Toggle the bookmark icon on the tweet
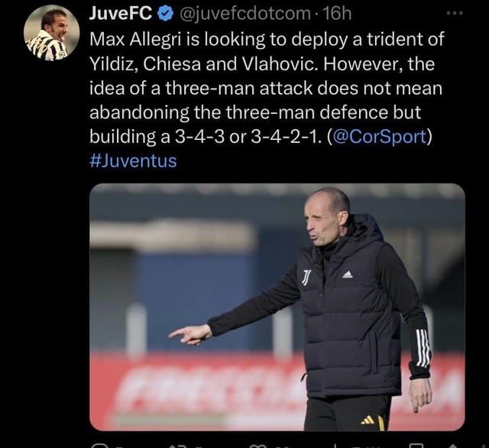 tap(416, 446)
